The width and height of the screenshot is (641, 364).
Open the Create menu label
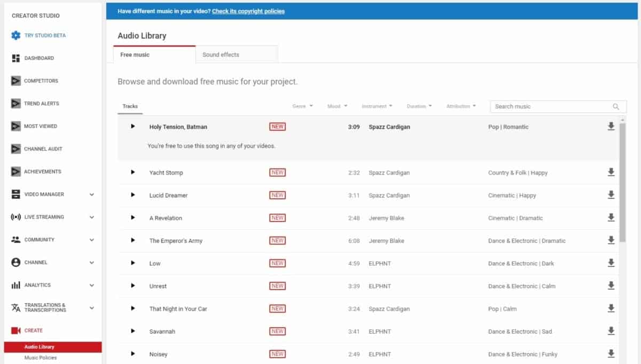34,330
